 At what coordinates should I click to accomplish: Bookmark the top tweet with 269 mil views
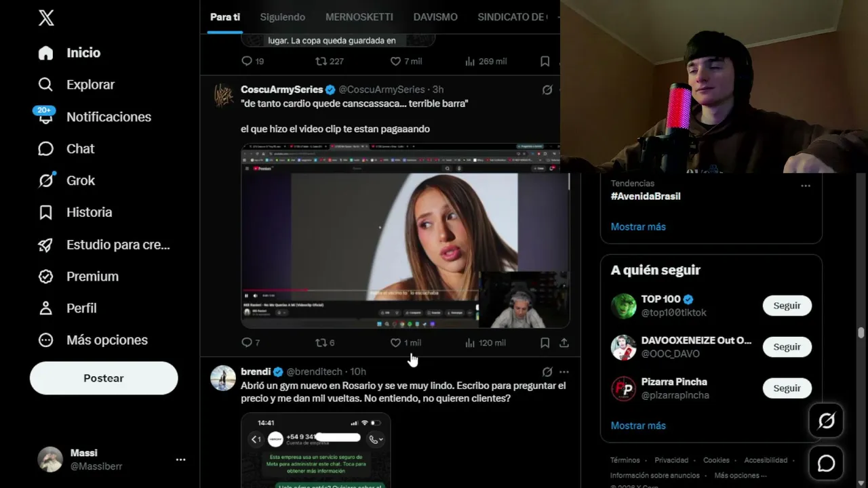point(545,61)
